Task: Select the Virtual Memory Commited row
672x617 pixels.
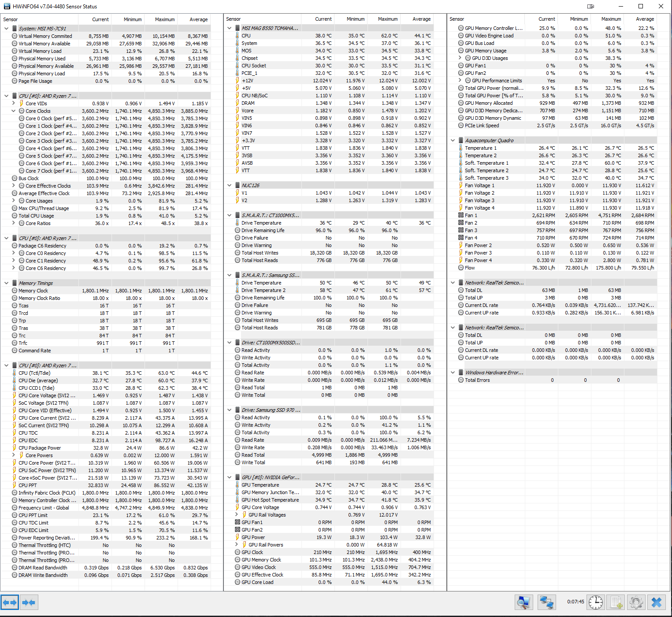Action: pos(106,36)
